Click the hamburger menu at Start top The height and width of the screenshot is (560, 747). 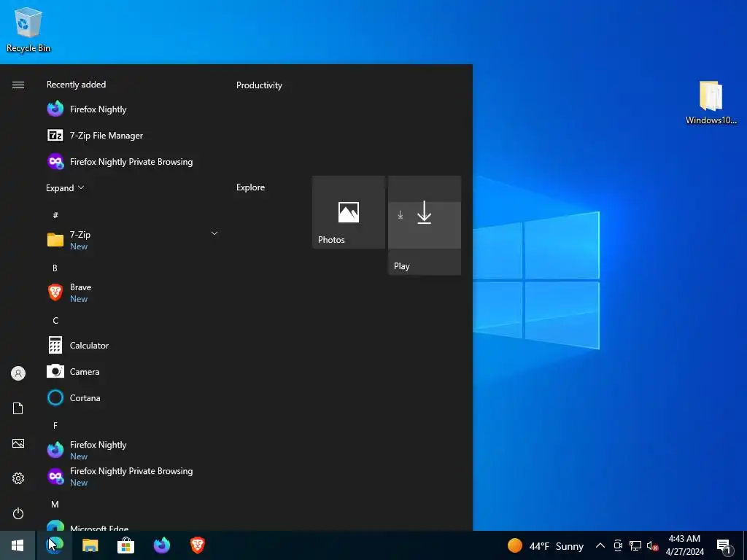click(18, 85)
